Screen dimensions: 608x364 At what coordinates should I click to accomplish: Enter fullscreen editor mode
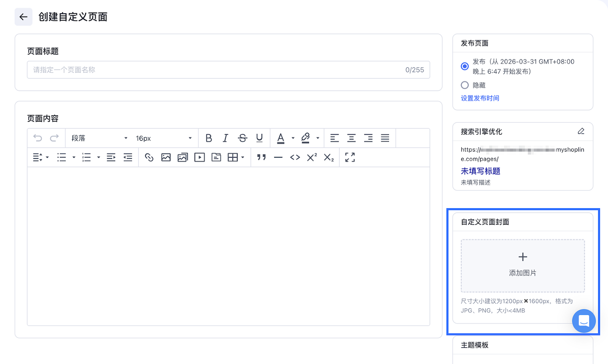[x=350, y=157]
